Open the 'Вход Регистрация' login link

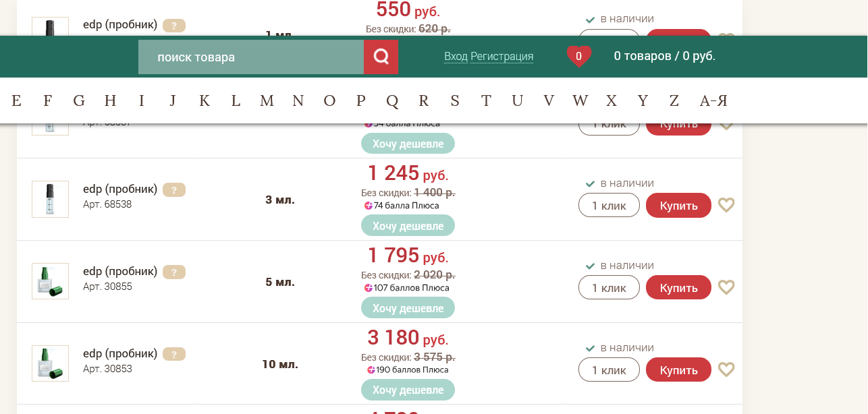point(489,57)
